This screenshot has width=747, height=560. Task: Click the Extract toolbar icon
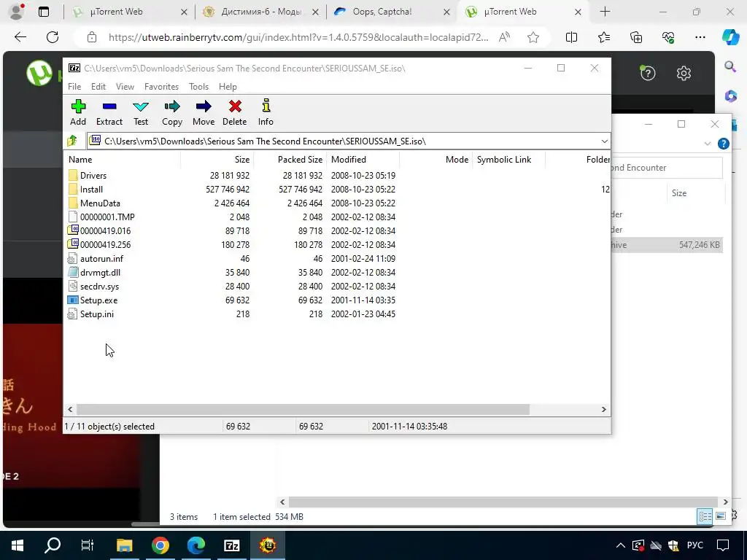[x=109, y=113]
